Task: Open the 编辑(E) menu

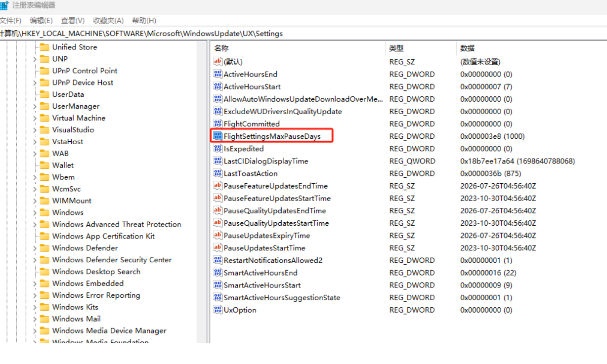Action: click(x=41, y=20)
